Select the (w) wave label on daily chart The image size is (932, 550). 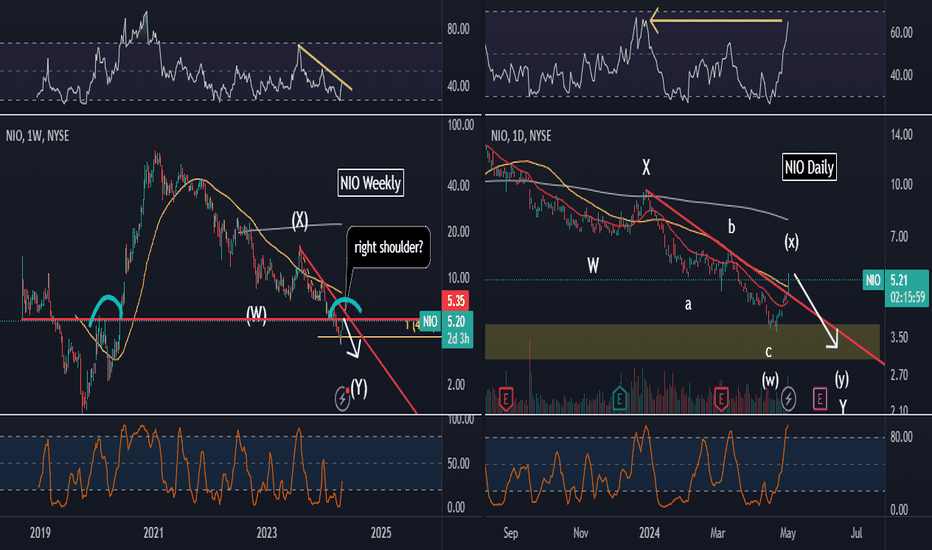pyautogui.click(x=770, y=379)
